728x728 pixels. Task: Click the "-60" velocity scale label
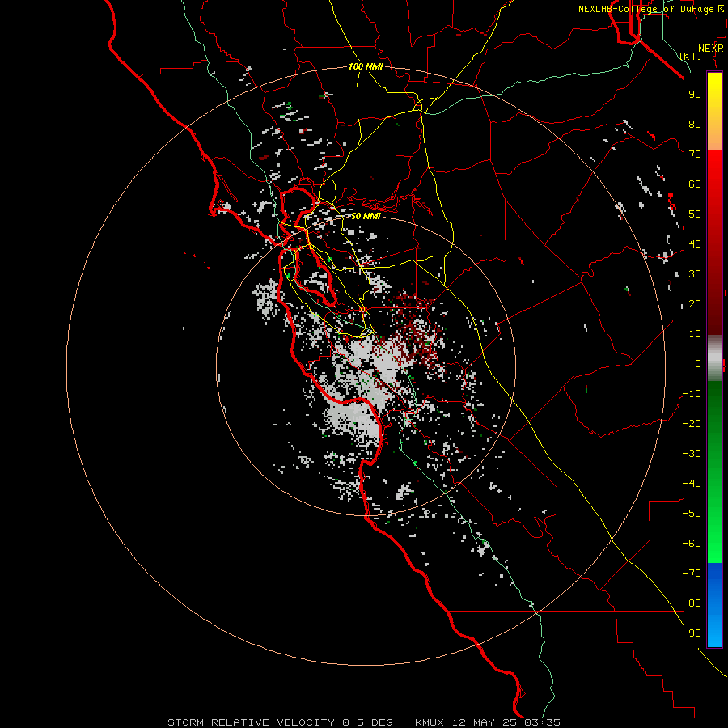[x=692, y=544]
